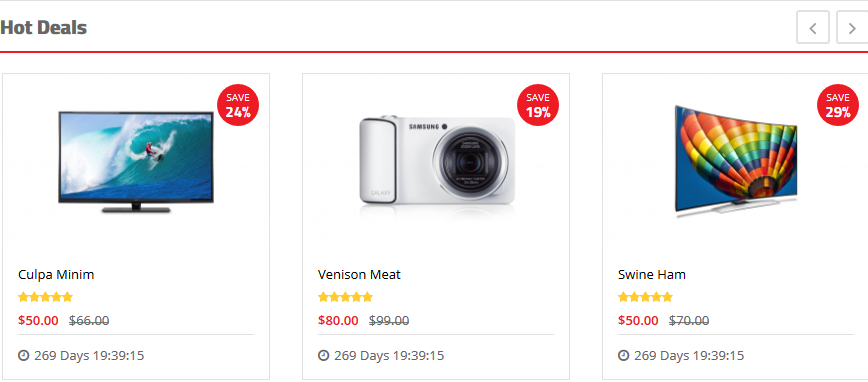868x382 pixels.
Task: Click clock icon under Swine Ham
Action: (623, 355)
